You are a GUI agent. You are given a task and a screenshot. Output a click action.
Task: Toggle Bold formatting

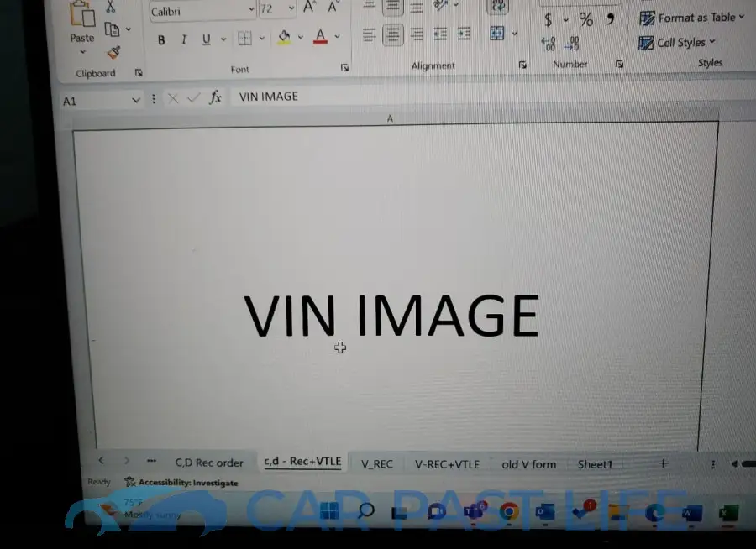coord(161,40)
